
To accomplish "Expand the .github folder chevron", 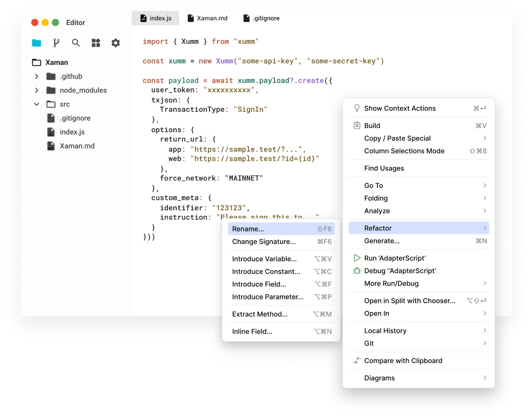I will tap(37, 76).
